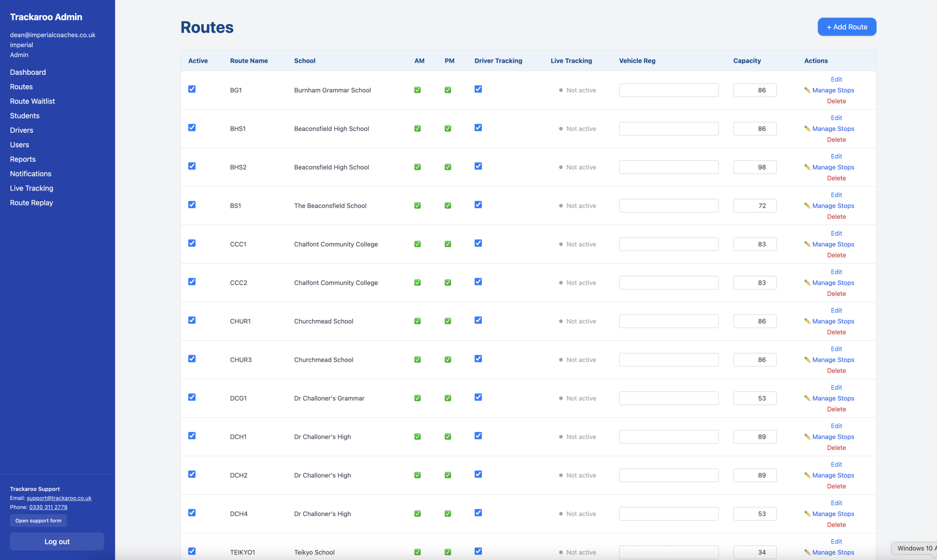Click the Add Route button
Image resolution: width=937 pixels, height=560 pixels.
click(847, 27)
